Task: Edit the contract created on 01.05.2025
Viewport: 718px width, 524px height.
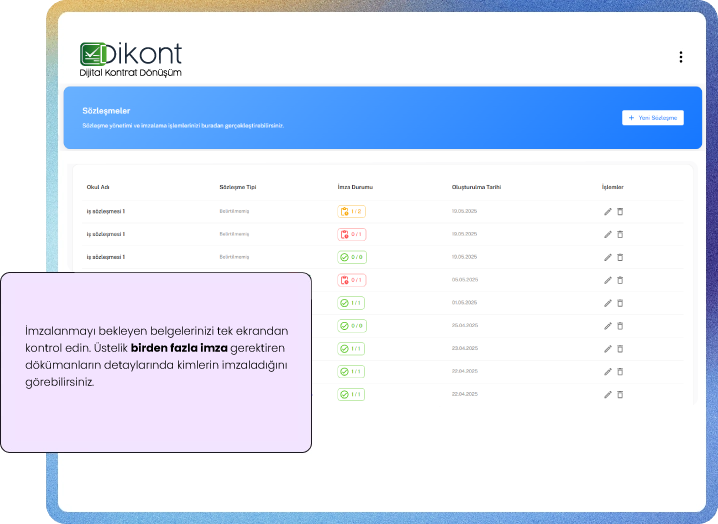Action: click(x=607, y=303)
